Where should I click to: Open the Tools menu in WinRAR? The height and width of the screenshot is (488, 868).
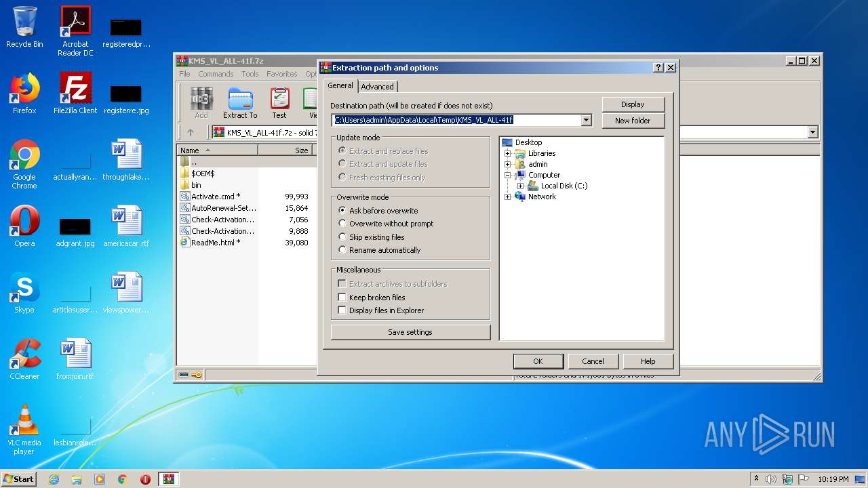(250, 74)
